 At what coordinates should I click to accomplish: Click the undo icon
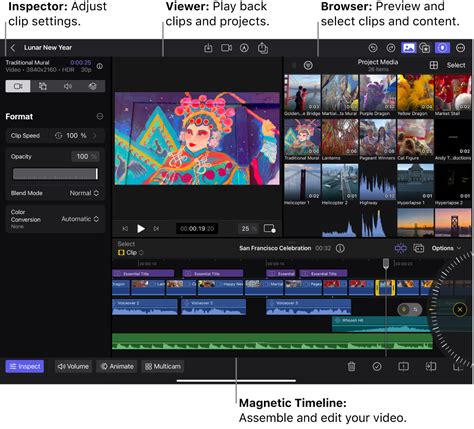pyautogui.click(x=373, y=48)
